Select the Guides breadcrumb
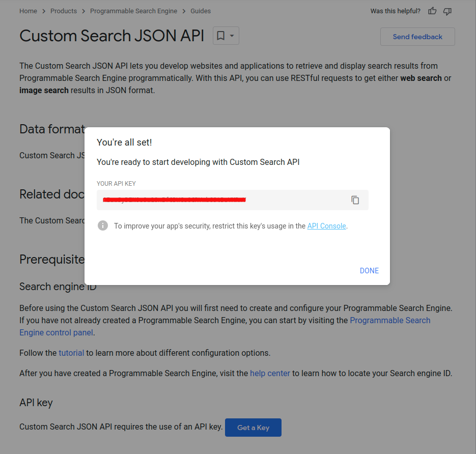 (x=201, y=11)
